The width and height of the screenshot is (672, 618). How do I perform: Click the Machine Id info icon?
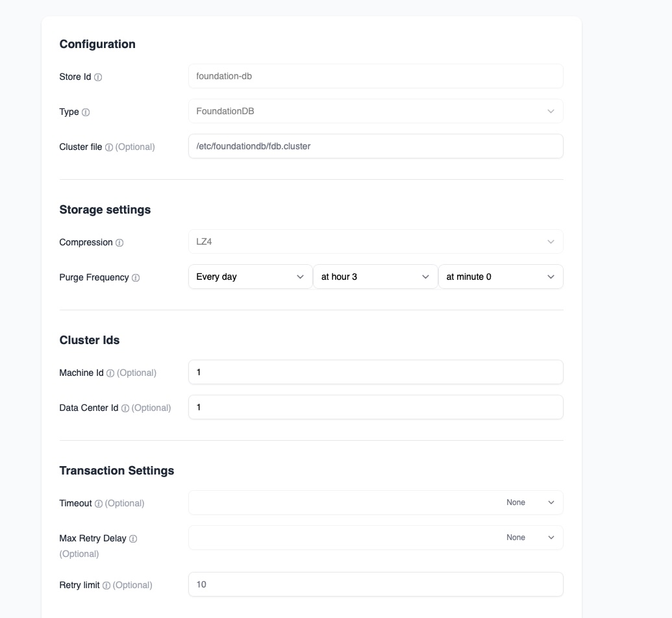click(110, 373)
